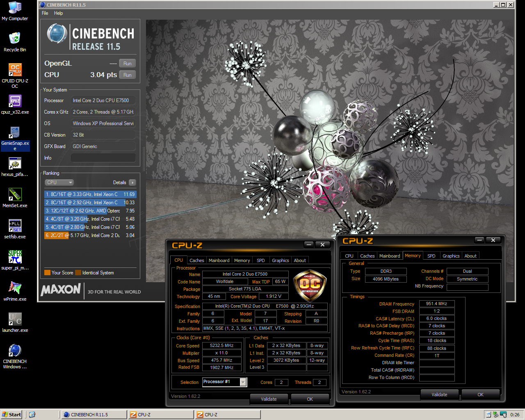Image resolution: width=525 pixels, height=420 pixels.
Task: Select first CPU-Z taskbar button
Action: click(160, 415)
